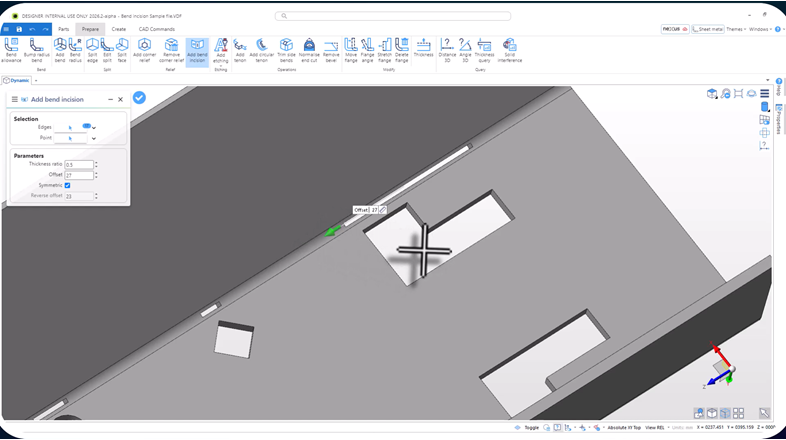Choose the Edit split tool
Screen dimensions: 786x440
click(107, 50)
